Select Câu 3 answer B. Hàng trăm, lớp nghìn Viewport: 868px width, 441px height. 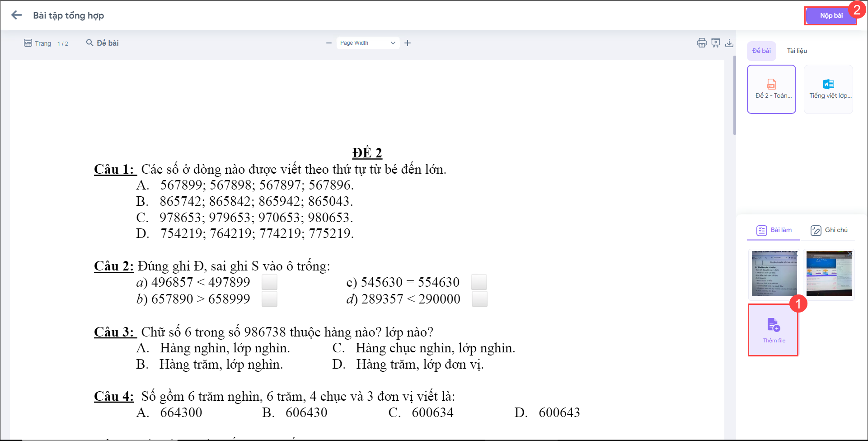[x=210, y=365]
